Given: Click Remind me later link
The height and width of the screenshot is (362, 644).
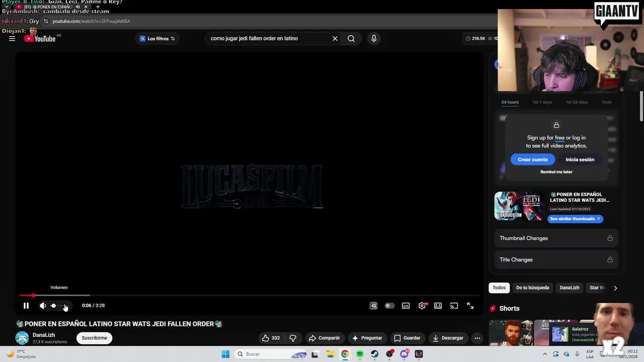Looking at the screenshot, I should click(556, 172).
